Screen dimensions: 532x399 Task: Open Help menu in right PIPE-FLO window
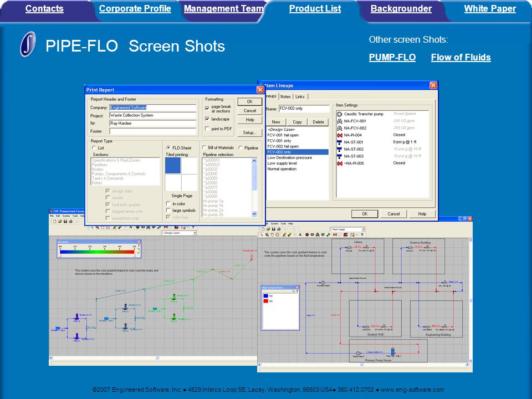pos(290,223)
